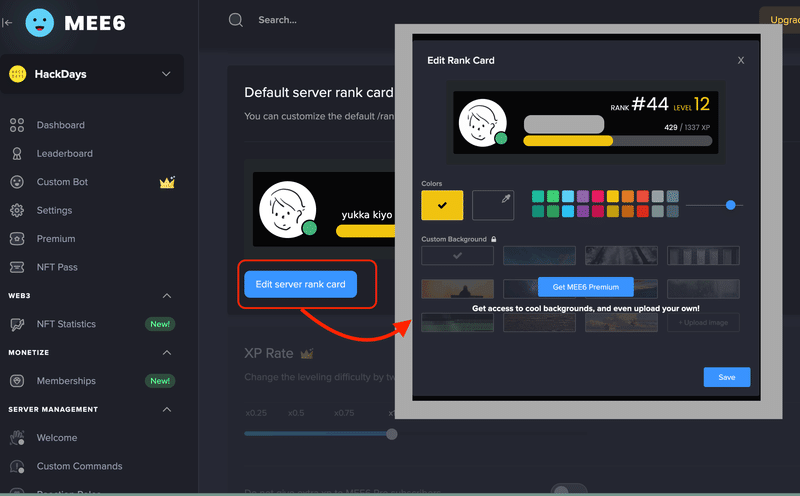Click Edit server rank card button
This screenshot has width=800, height=496.
301,284
